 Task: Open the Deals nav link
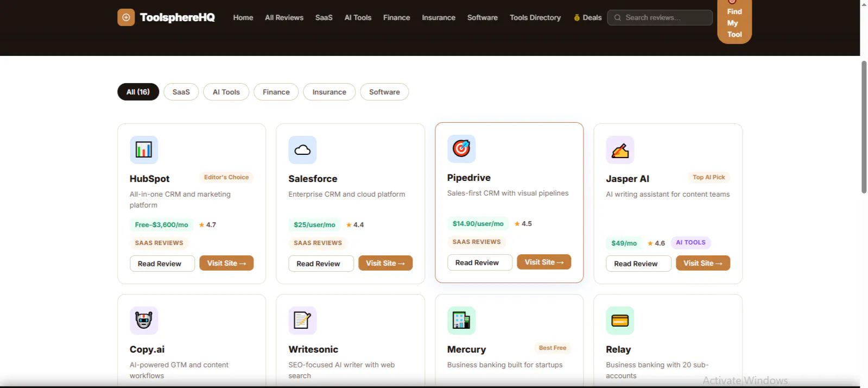tap(587, 17)
